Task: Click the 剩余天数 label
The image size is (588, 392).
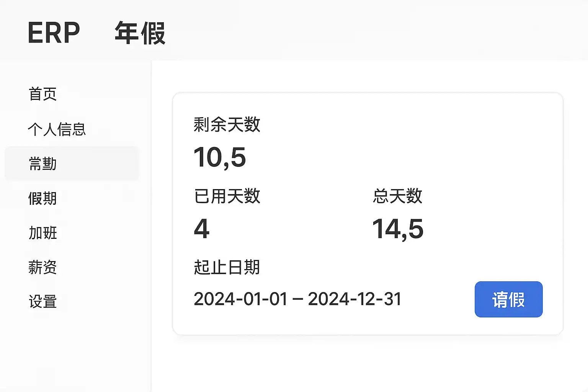Action: click(227, 125)
